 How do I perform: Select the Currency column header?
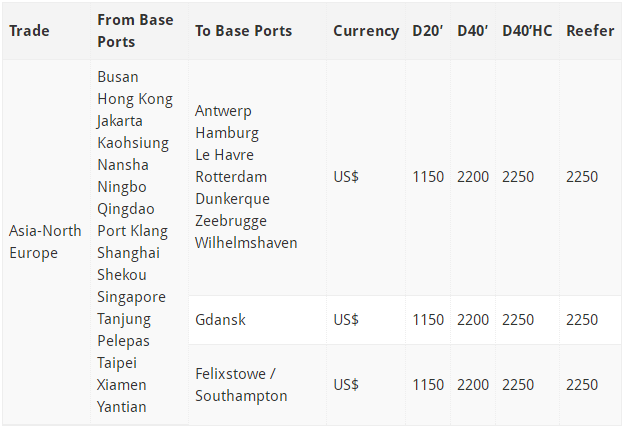click(366, 31)
